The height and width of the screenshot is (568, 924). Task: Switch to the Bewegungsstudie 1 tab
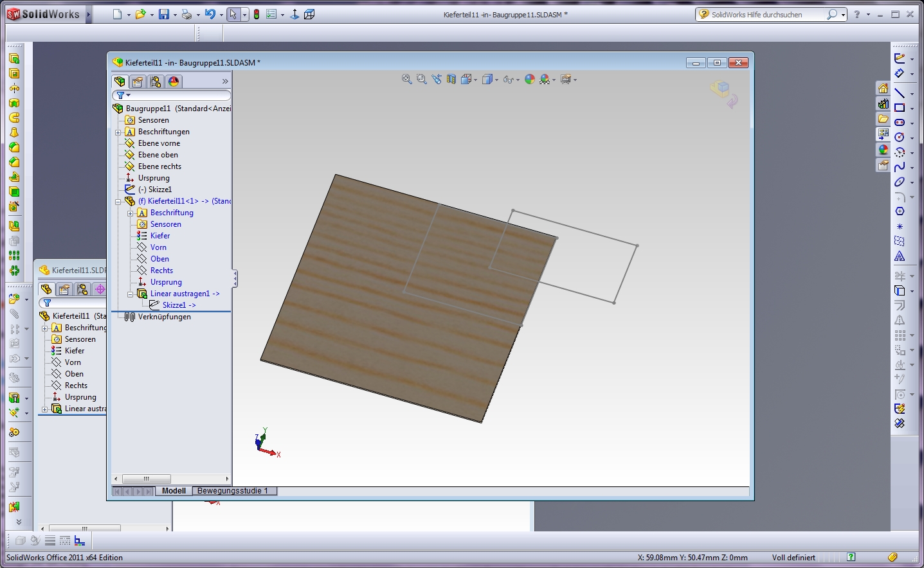pyautogui.click(x=233, y=491)
